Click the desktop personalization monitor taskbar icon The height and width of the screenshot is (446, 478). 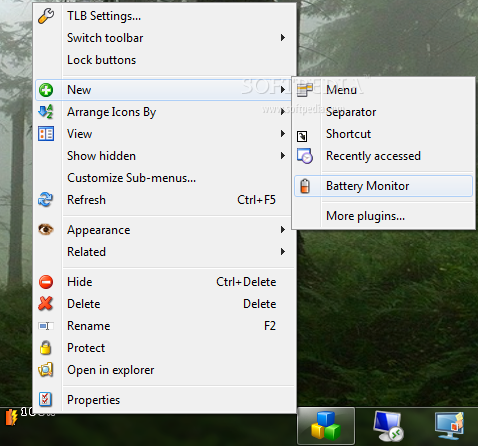(449, 426)
